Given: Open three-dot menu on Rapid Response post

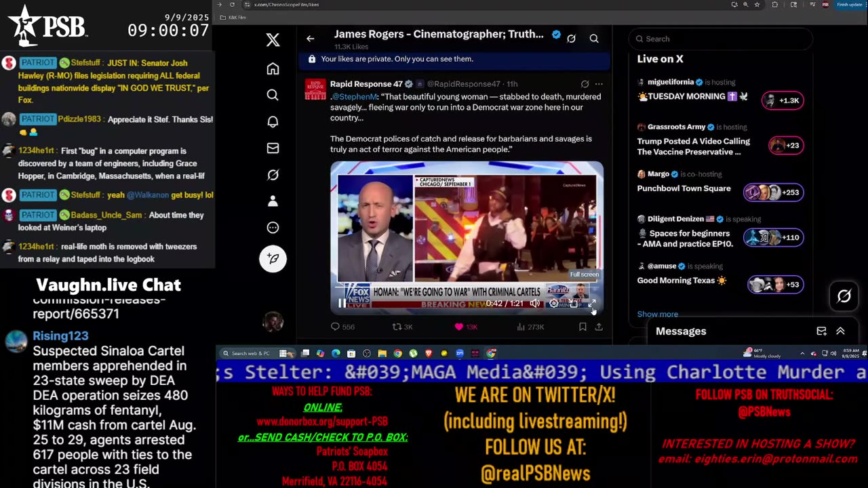Looking at the screenshot, I should tap(599, 84).
